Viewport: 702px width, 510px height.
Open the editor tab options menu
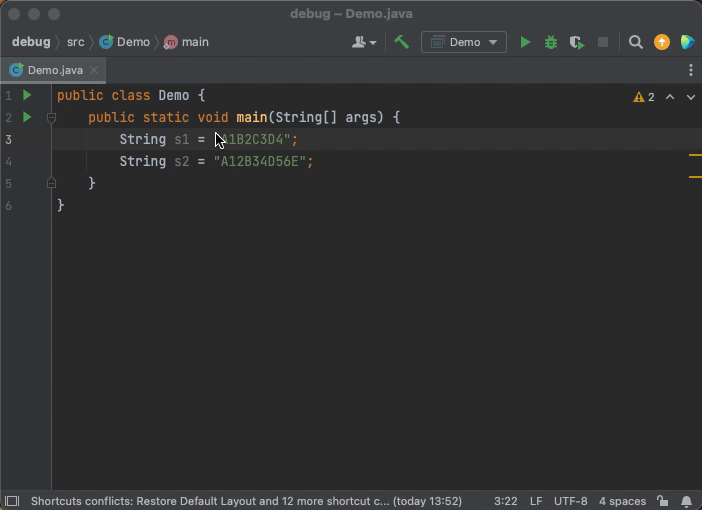pos(691,70)
